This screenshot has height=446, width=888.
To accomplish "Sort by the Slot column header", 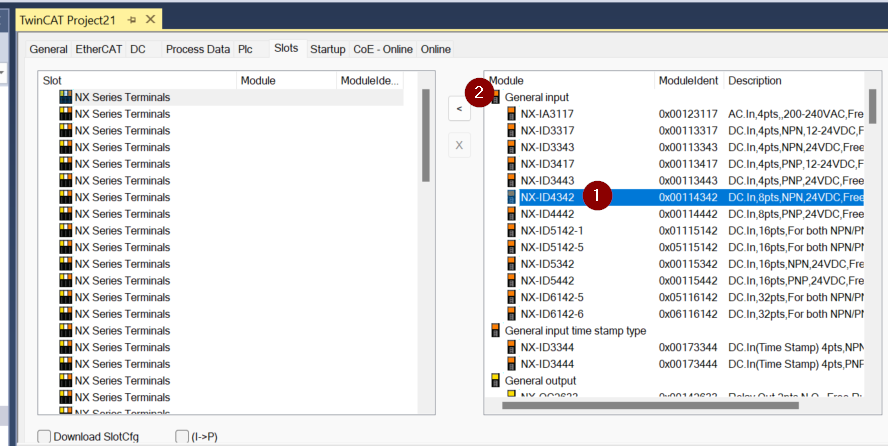I will pyautogui.click(x=138, y=80).
